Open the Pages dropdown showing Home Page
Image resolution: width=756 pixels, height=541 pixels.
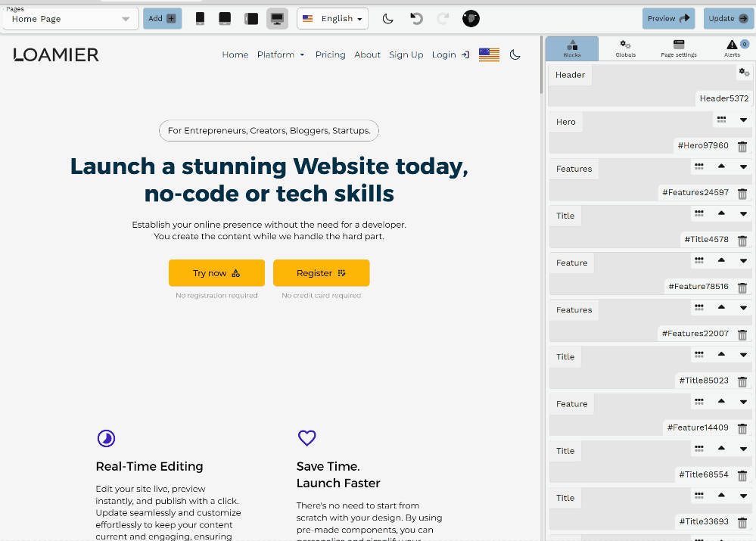point(71,19)
